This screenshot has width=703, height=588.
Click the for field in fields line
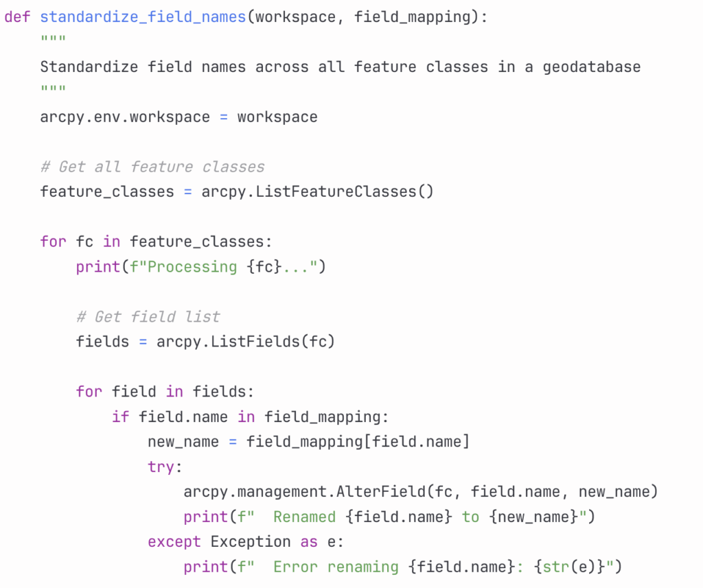pos(165,392)
